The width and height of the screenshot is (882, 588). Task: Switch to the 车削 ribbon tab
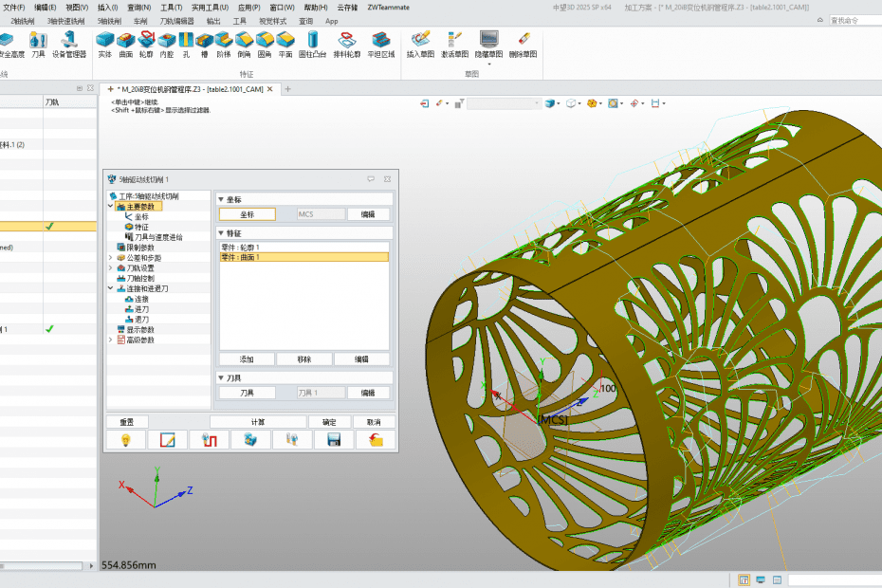pos(140,20)
